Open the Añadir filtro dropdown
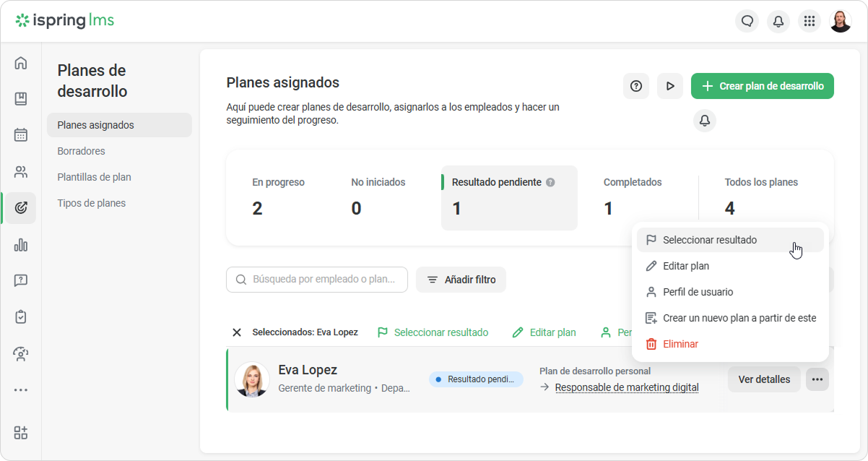Image resolution: width=868 pixels, height=461 pixels. pos(461,280)
